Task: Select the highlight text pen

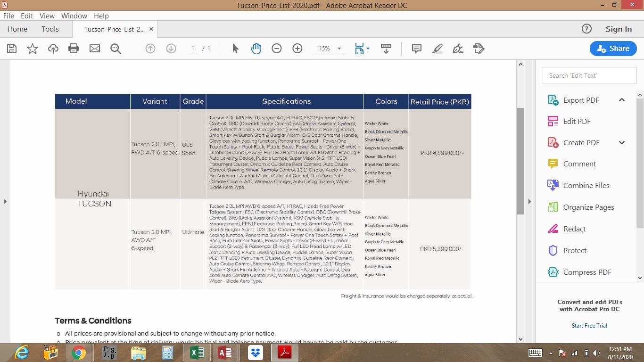Action: click(438, 49)
